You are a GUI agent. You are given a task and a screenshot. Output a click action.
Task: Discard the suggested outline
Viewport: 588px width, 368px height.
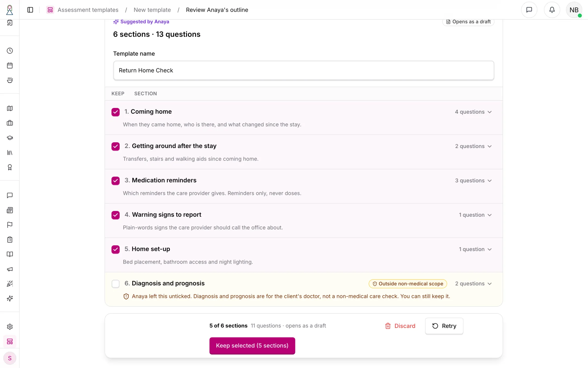[x=400, y=326]
